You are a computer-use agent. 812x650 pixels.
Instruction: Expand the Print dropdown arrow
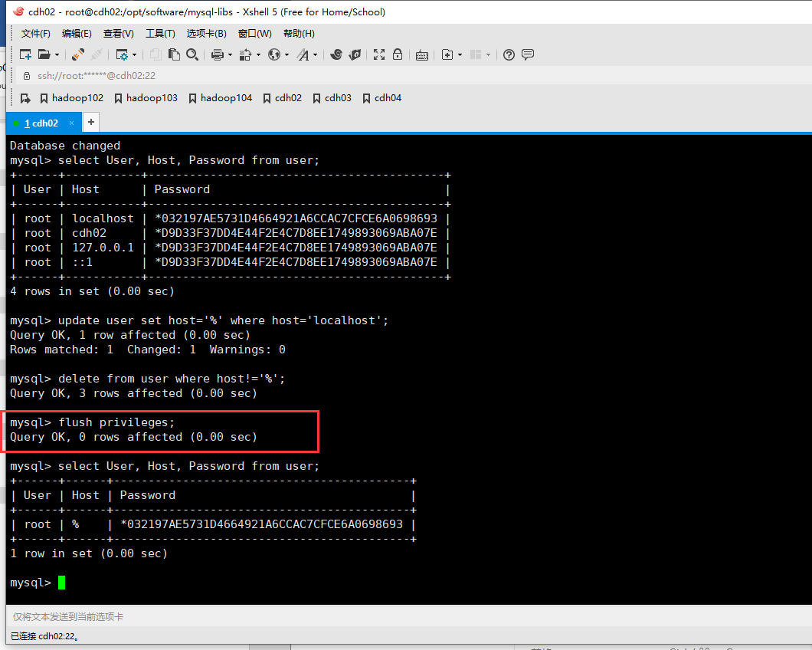[x=230, y=54]
